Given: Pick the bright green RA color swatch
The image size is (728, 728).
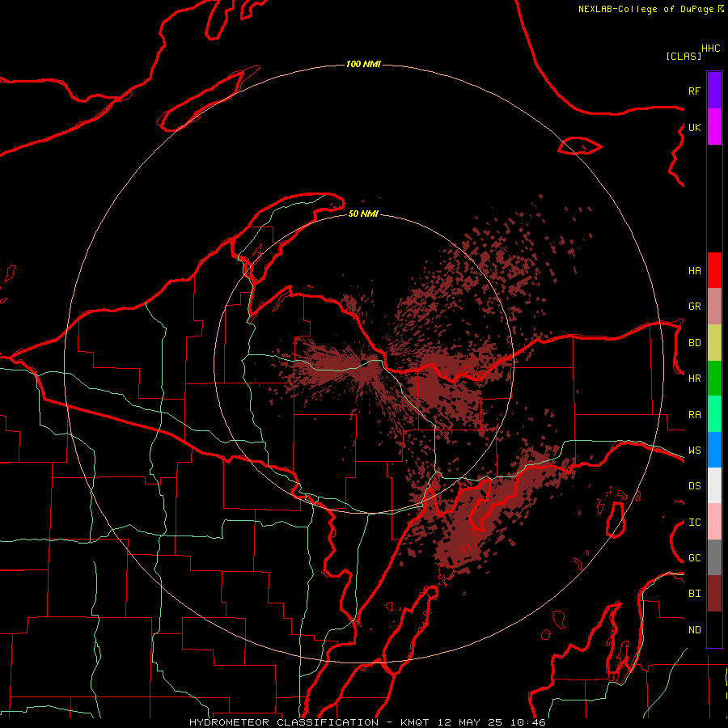Looking at the screenshot, I should (x=714, y=414).
